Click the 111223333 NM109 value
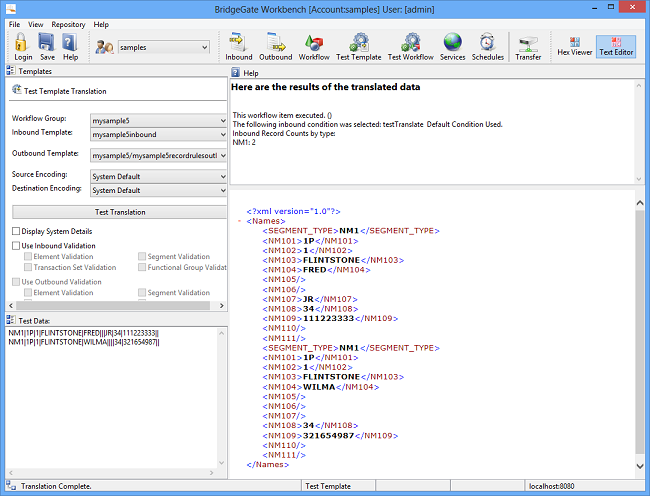The width and height of the screenshot is (650, 496). (328, 318)
